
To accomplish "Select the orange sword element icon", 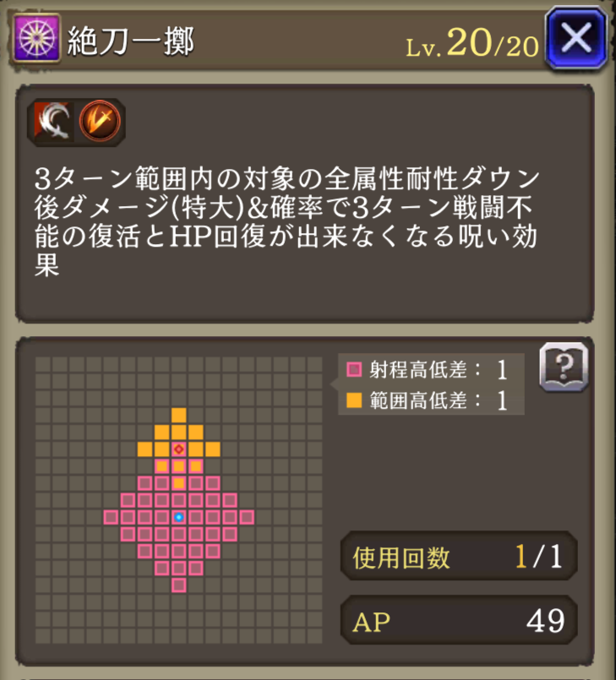I will 100,121.
